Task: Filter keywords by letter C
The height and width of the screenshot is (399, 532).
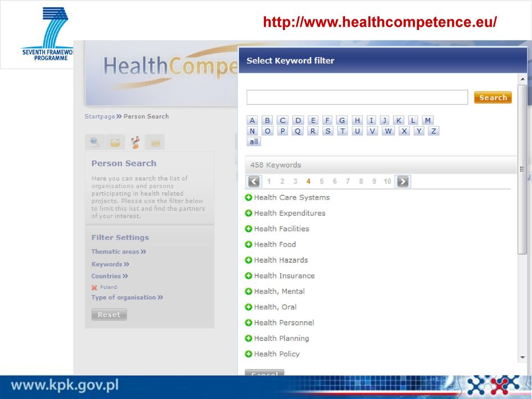Action: 282,120
